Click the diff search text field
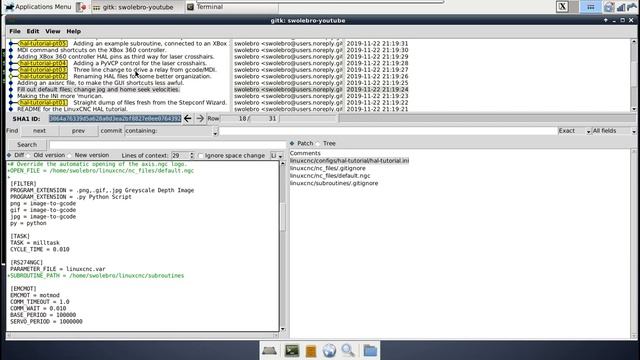Viewport: 640px width, 360px height. click(x=167, y=144)
